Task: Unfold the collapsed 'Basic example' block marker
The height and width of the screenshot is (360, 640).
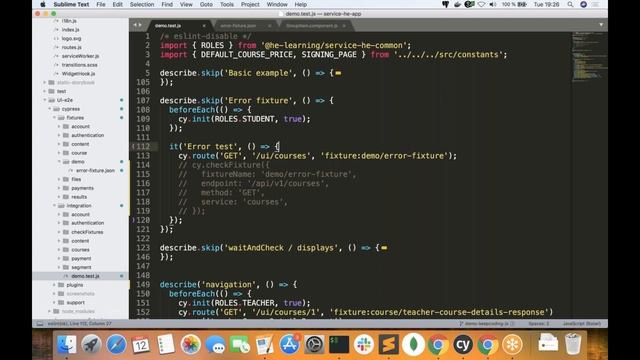Action: (338, 73)
